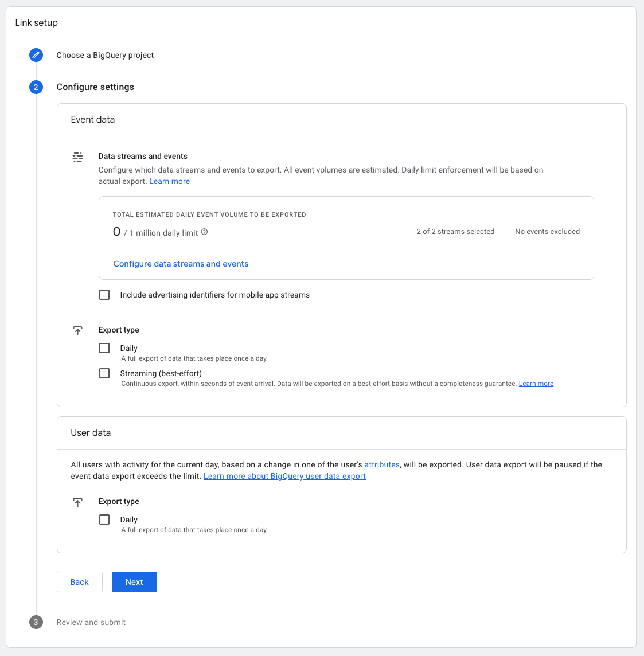Enable advertising identifiers for mobile app streams

(x=104, y=295)
